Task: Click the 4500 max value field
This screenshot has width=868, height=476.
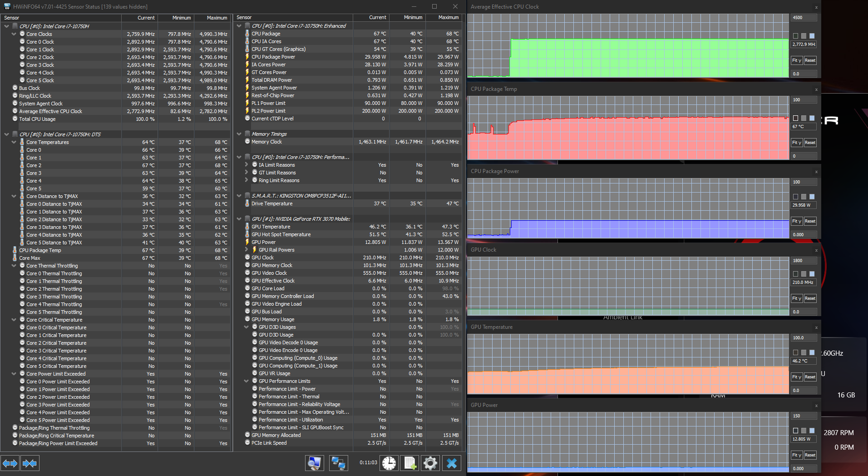Action: coord(804,18)
